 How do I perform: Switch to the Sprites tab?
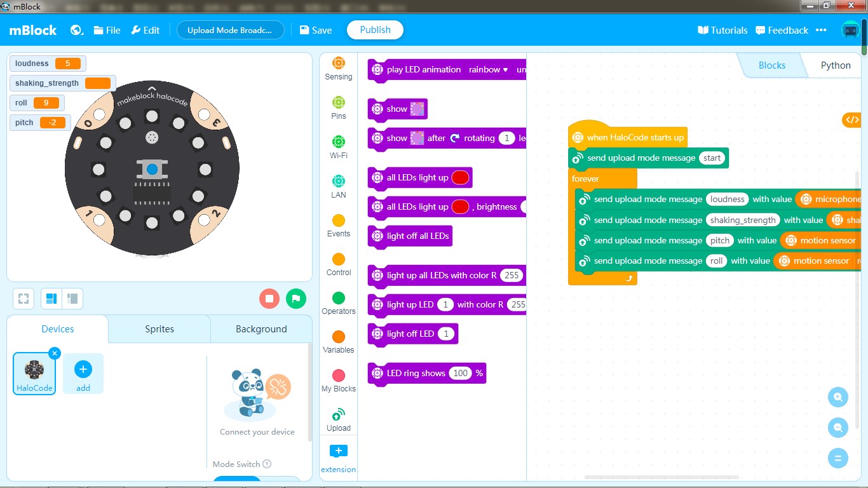point(158,329)
